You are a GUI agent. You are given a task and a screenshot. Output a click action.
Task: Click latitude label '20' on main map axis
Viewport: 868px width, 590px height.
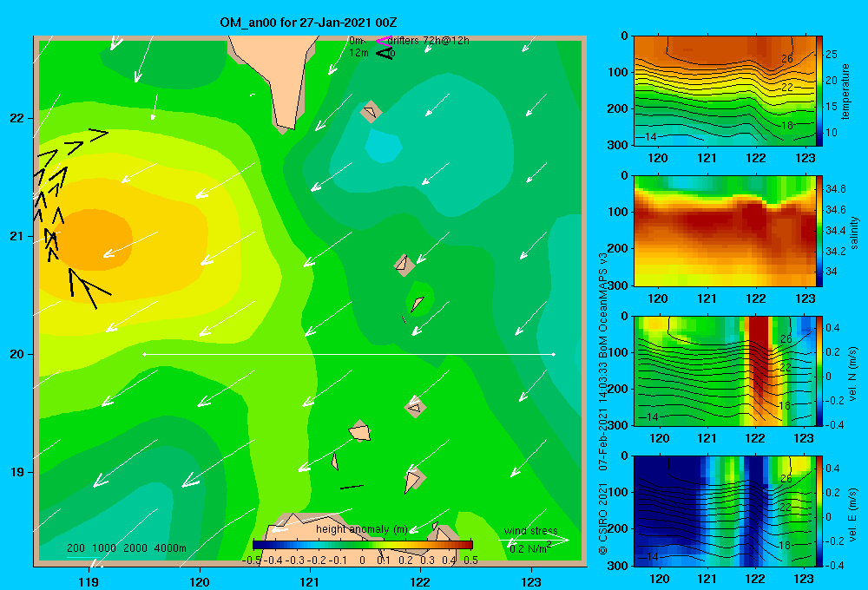pyautogui.click(x=16, y=354)
